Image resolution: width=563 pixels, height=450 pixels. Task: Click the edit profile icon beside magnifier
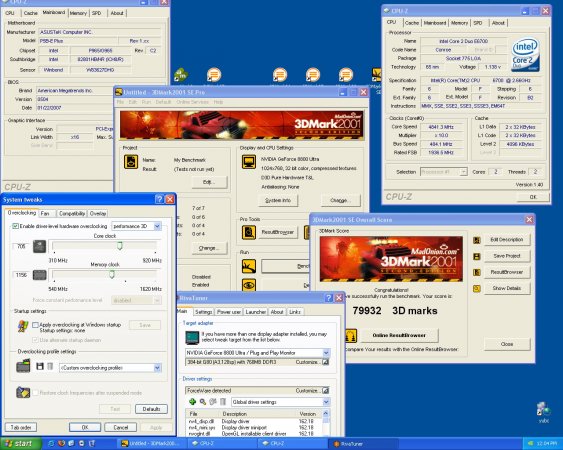(x=213, y=402)
